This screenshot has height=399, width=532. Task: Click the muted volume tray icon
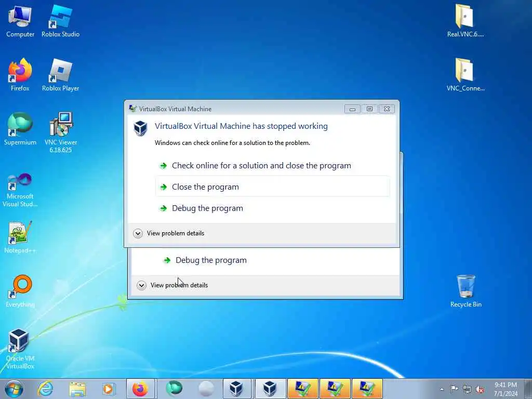point(480,389)
